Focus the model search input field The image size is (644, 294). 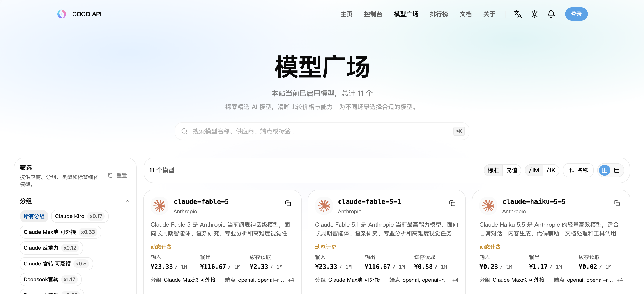tap(322, 131)
